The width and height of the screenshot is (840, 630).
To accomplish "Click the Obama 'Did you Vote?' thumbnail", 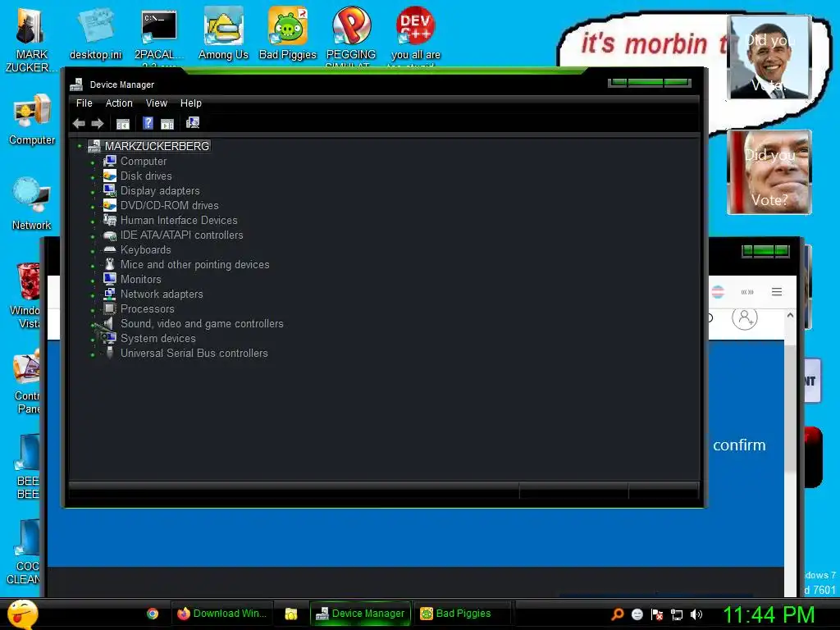I will pos(769,57).
